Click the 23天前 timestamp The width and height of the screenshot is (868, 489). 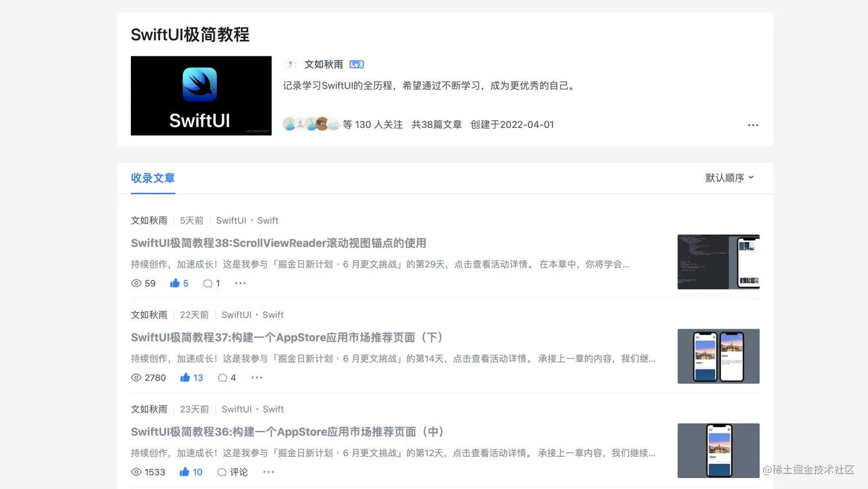click(195, 409)
